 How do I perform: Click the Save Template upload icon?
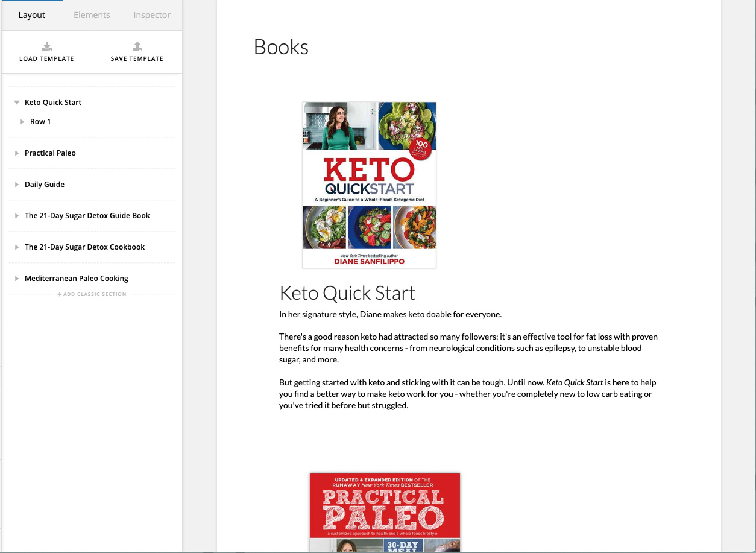(x=137, y=46)
